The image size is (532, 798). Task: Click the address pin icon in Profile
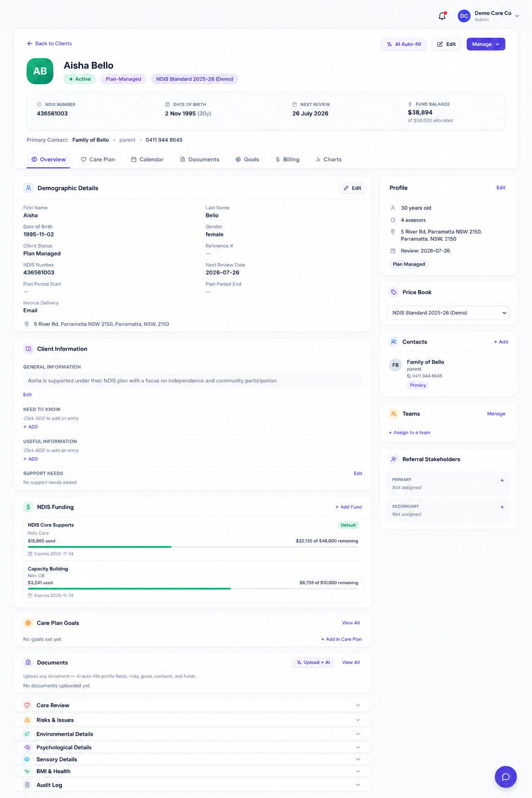(x=393, y=232)
